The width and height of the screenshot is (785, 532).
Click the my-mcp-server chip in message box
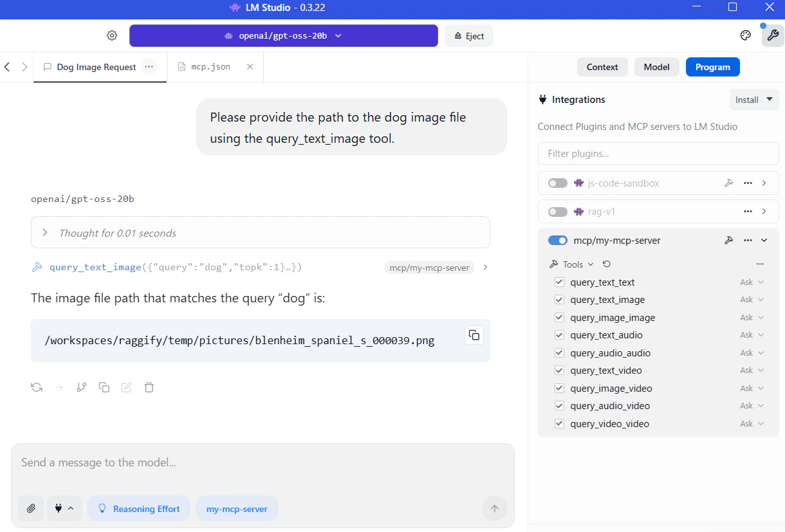pos(237,508)
